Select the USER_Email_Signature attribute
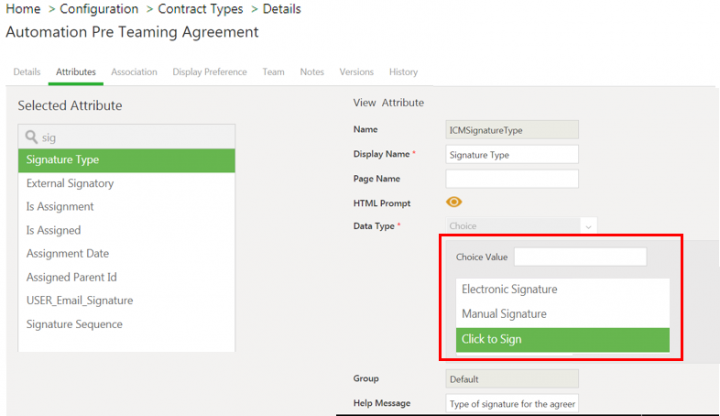The image size is (720, 416). click(79, 300)
